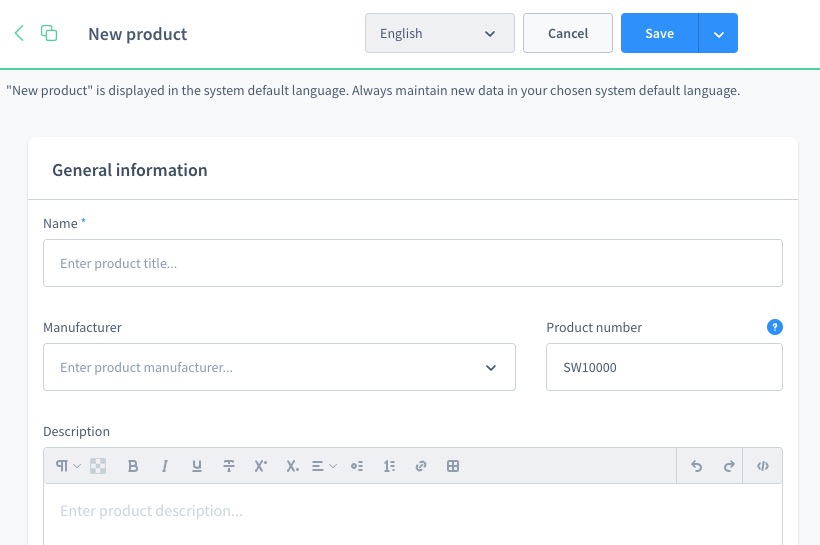Apply subscript formatting
This screenshot has height=545, width=820.
click(292, 465)
